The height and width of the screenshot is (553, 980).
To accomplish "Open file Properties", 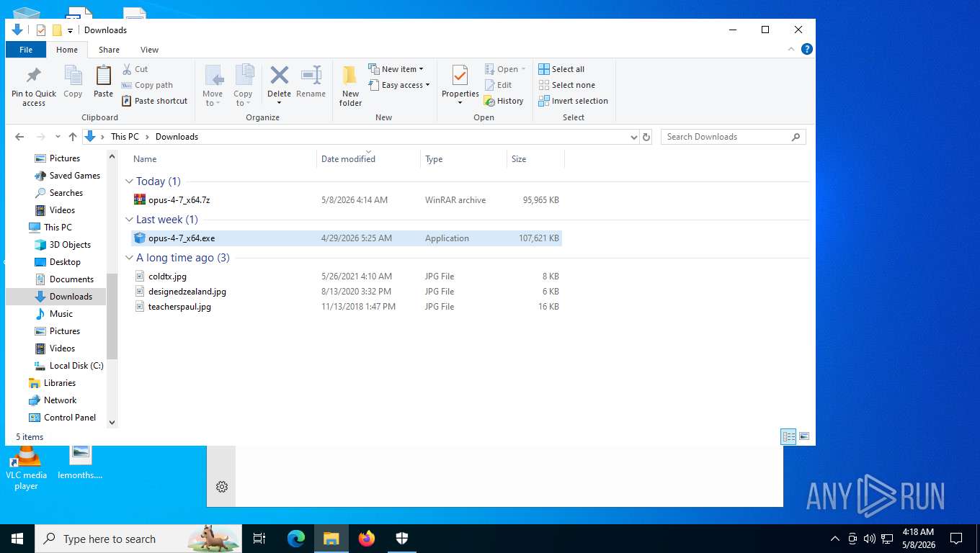I will 460,86.
